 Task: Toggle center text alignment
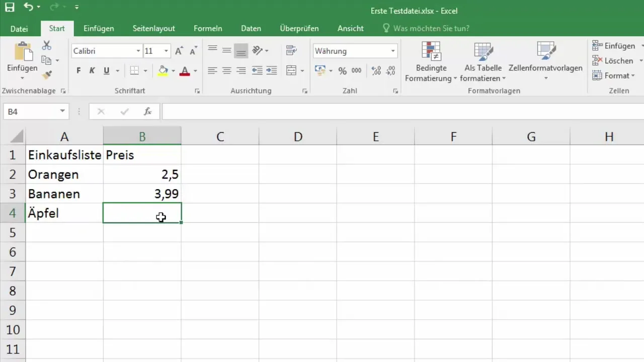[x=227, y=71]
